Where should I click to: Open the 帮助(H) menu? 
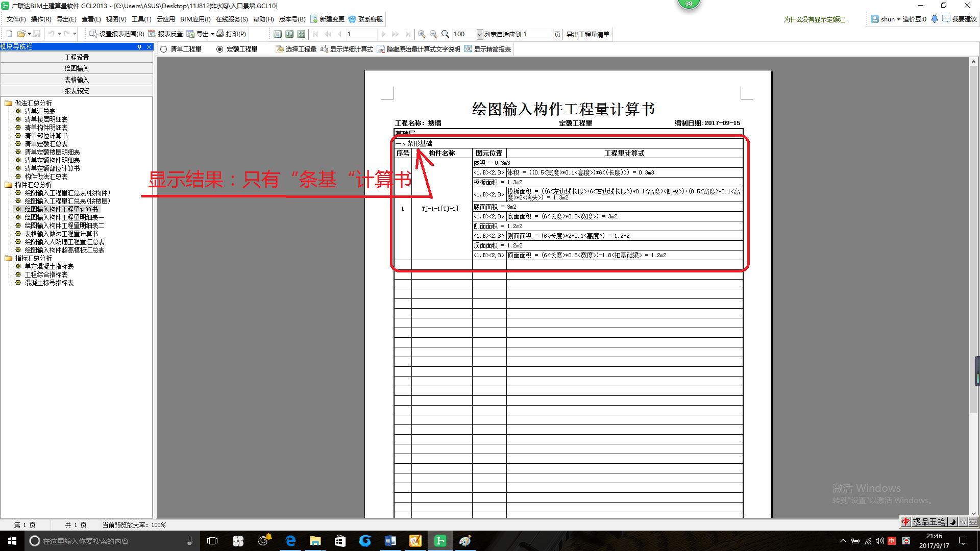pyautogui.click(x=263, y=19)
